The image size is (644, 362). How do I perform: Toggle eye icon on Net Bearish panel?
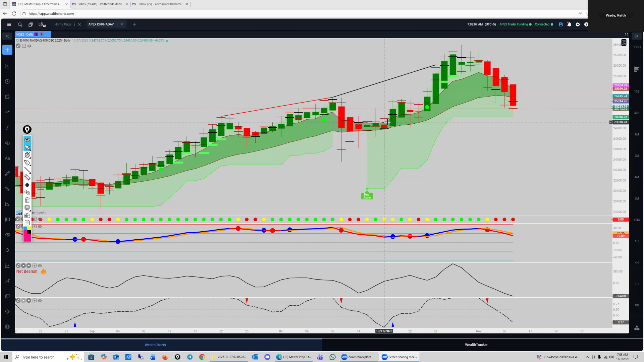pyautogui.click(x=40, y=265)
